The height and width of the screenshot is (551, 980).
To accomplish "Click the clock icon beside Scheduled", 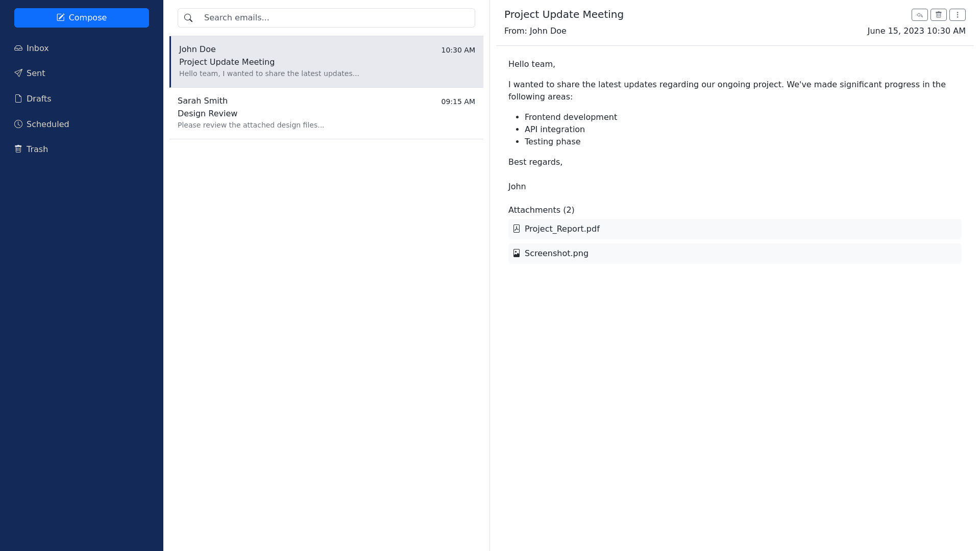I will click(18, 124).
